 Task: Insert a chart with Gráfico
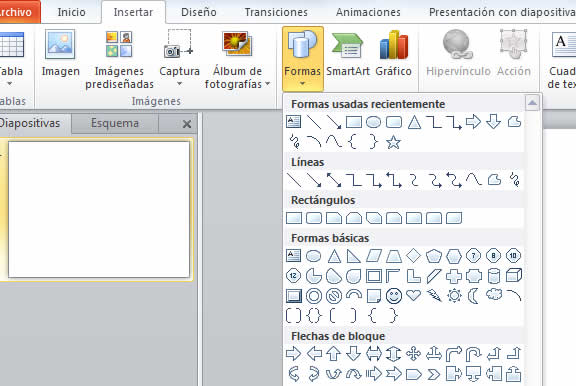pyautogui.click(x=393, y=54)
